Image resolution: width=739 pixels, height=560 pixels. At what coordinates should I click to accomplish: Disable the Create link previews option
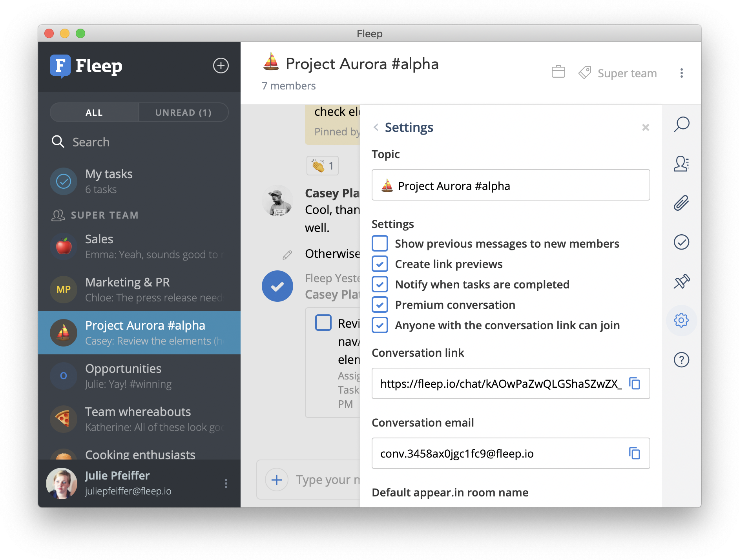[380, 264]
